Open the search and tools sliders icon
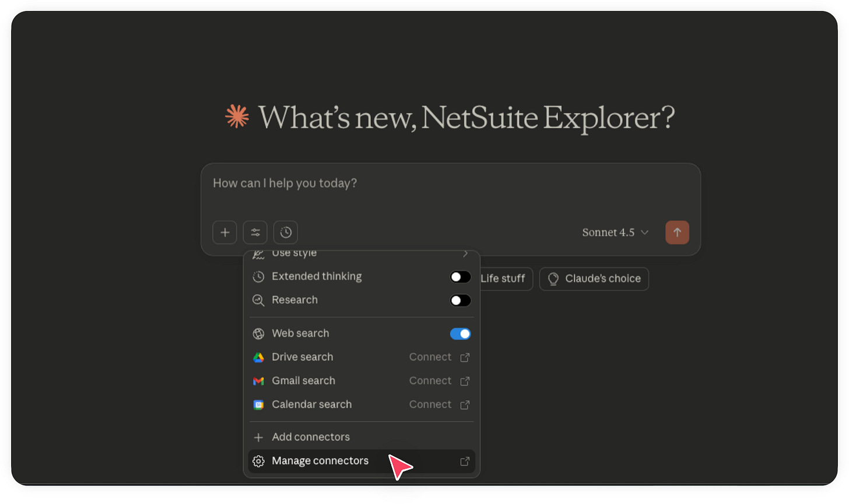 pyautogui.click(x=255, y=232)
